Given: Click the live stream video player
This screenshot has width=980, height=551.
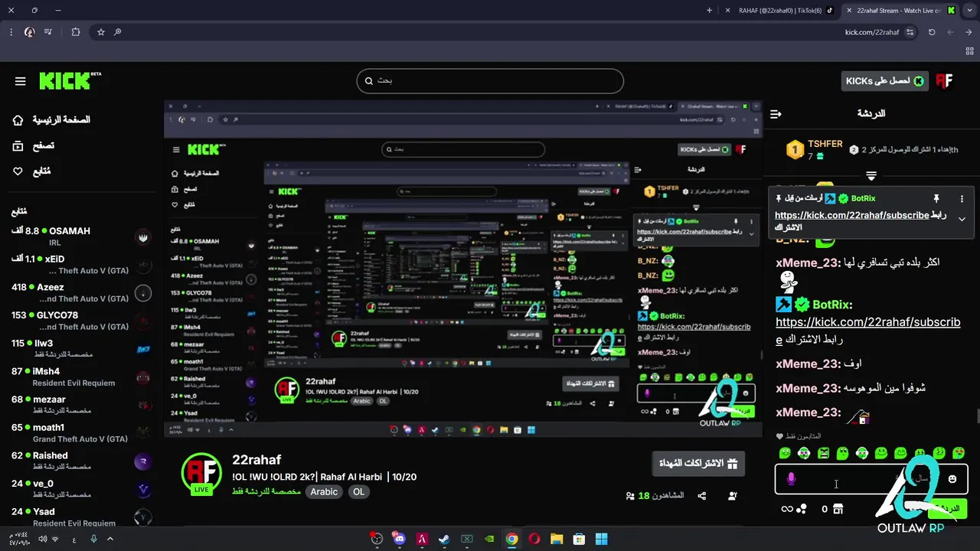Looking at the screenshot, I should [463, 269].
